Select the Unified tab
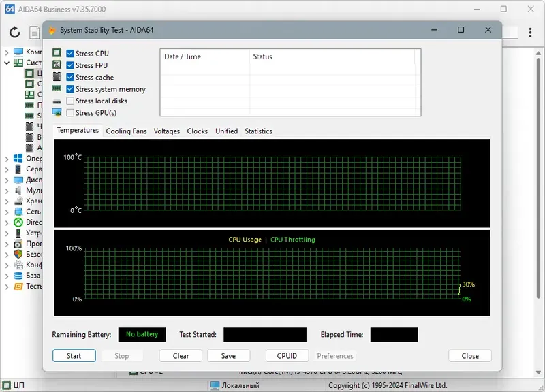 (x=226, y=131)
